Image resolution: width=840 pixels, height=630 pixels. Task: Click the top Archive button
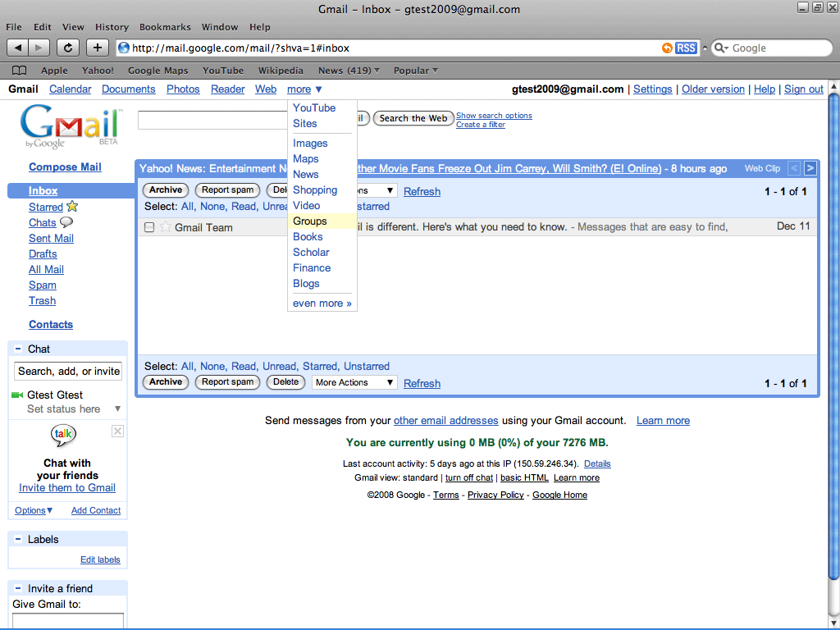[166, 189]
